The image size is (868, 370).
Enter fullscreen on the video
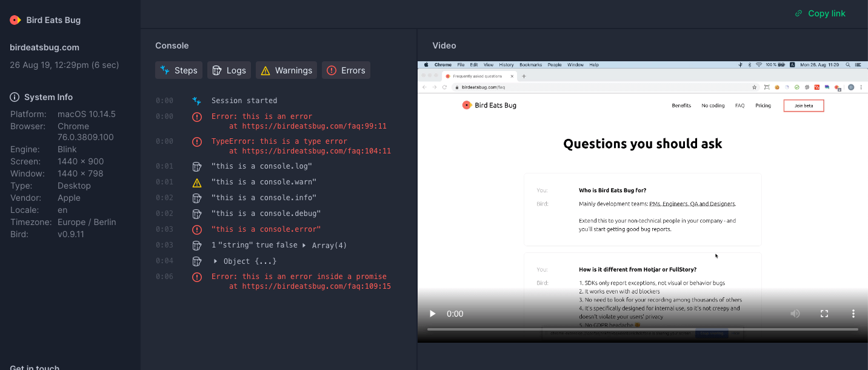click(824, 314)
